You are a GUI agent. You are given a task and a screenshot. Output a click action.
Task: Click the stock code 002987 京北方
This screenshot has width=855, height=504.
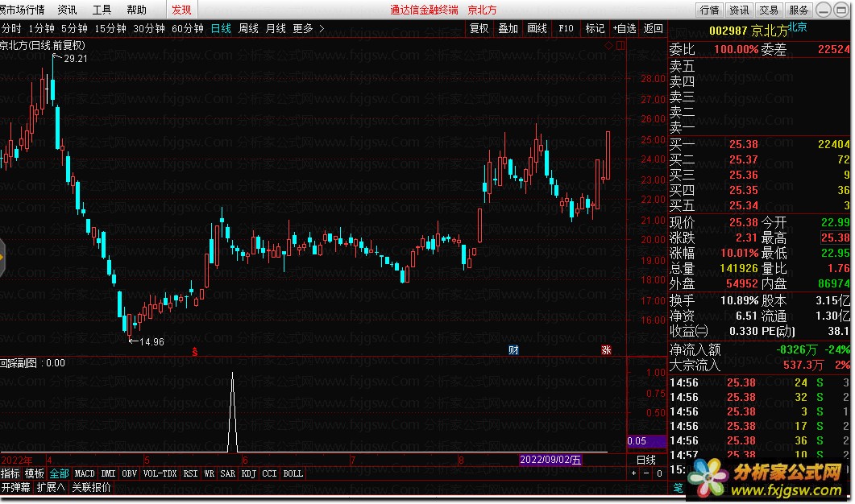tap(749, 31)
